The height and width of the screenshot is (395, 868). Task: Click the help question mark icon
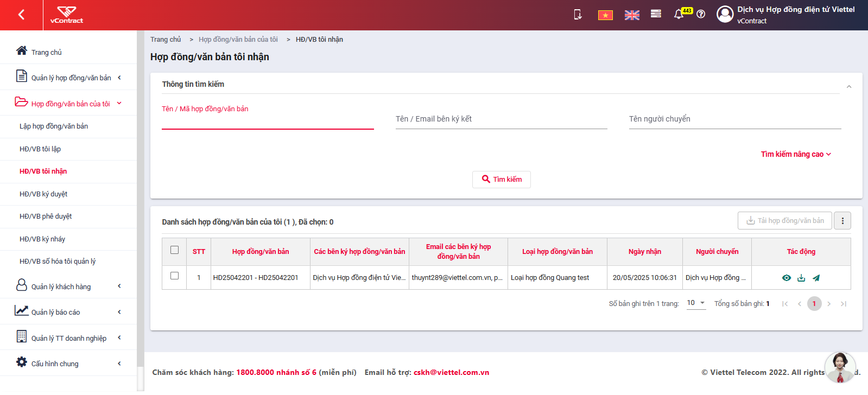(x=701, y=14)
